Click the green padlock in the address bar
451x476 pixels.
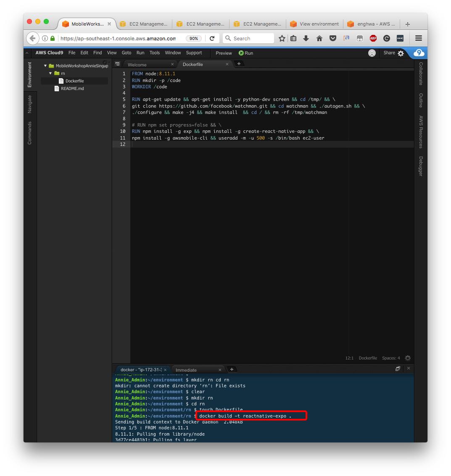tap(53, 39)
